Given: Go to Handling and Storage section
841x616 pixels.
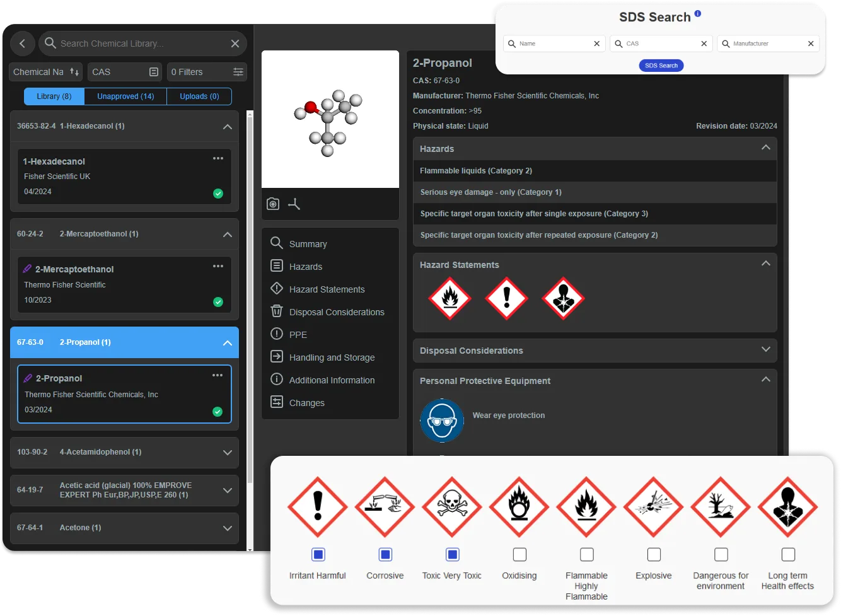Looking at the screenshot, I should click(x=332, y=357).
